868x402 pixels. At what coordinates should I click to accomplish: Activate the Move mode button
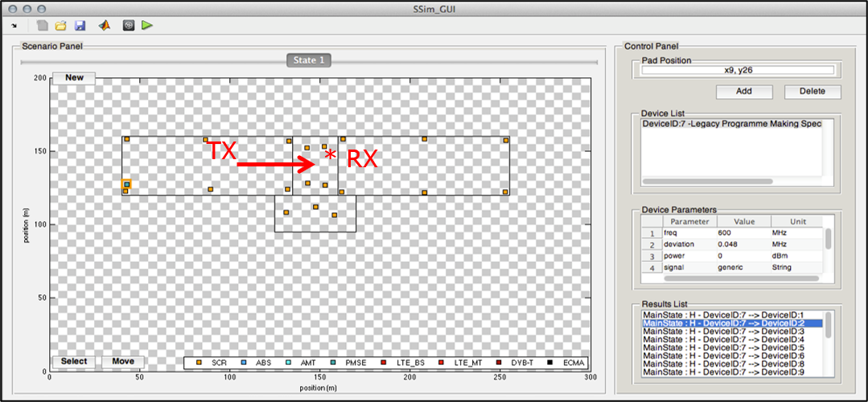123,362
